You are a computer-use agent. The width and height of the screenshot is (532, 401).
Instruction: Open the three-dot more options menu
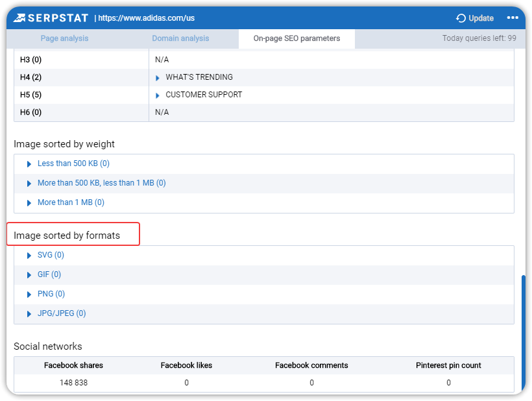click(x=513, y=18)
